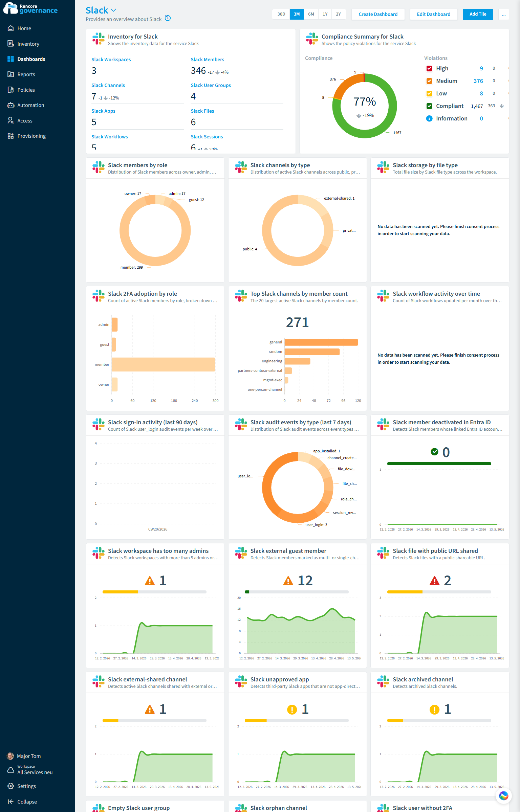This screenshot has height=812, width=520.
Task: Click the High violations count 9
Action: [x=481, y=68]
